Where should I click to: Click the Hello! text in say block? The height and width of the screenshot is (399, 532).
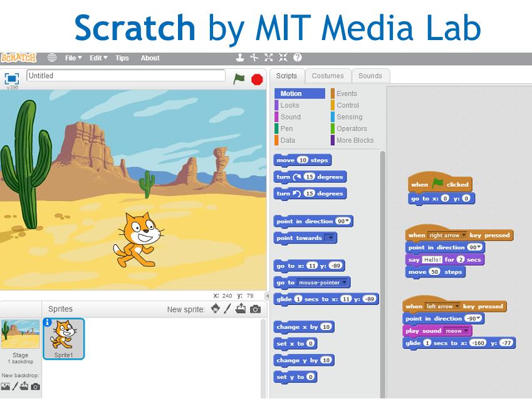[x=432, y=260]
